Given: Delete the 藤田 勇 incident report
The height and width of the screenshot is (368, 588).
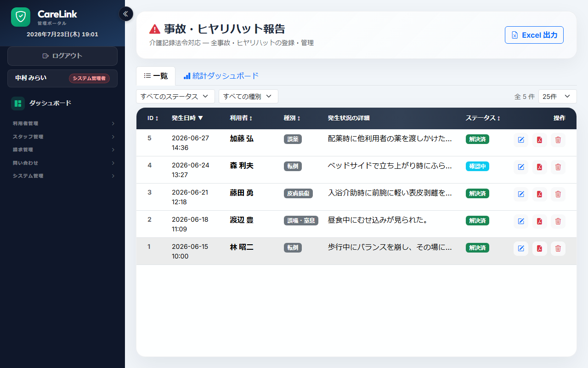Looking at the screenshot, I should pos(558,194).
